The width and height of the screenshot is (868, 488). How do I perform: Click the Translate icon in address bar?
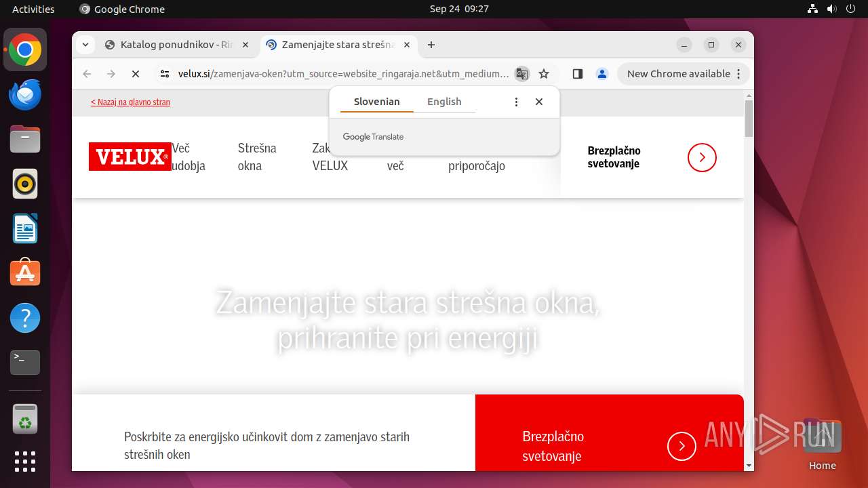[x=521, y=74]
